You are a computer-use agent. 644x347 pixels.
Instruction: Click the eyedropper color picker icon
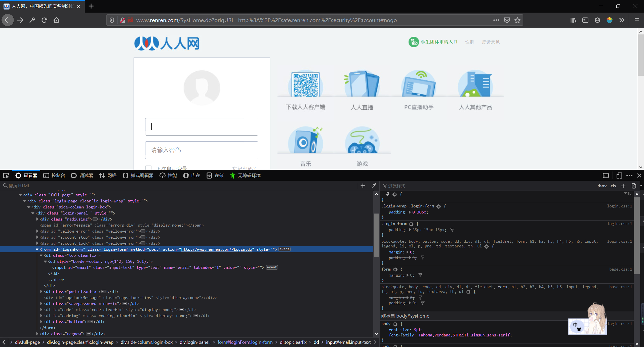click(373, 186)
